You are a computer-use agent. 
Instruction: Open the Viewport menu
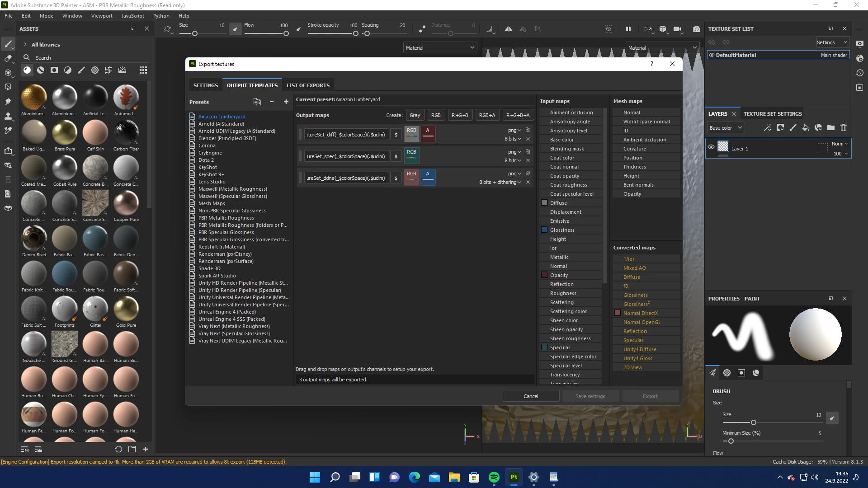point(102,16)
